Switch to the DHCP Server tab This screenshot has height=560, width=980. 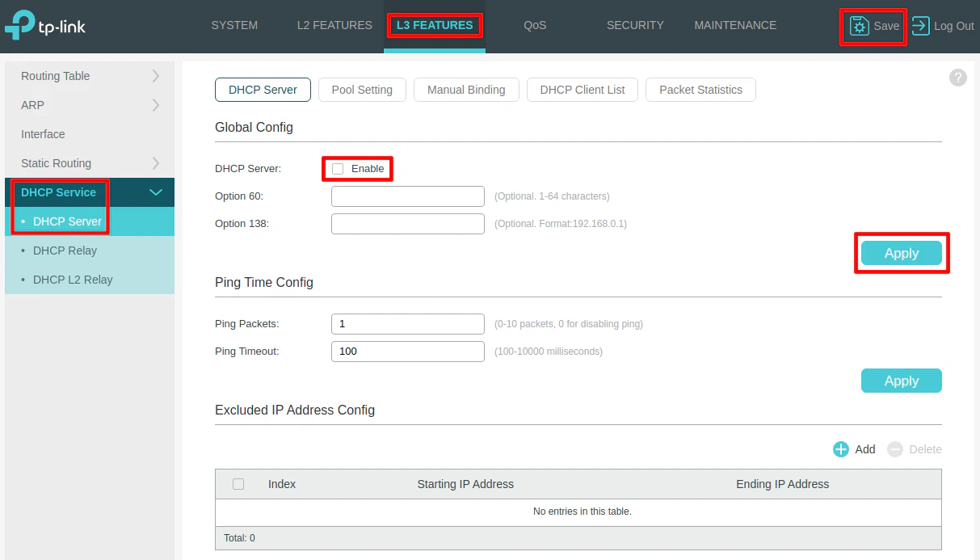pos(263,90)
